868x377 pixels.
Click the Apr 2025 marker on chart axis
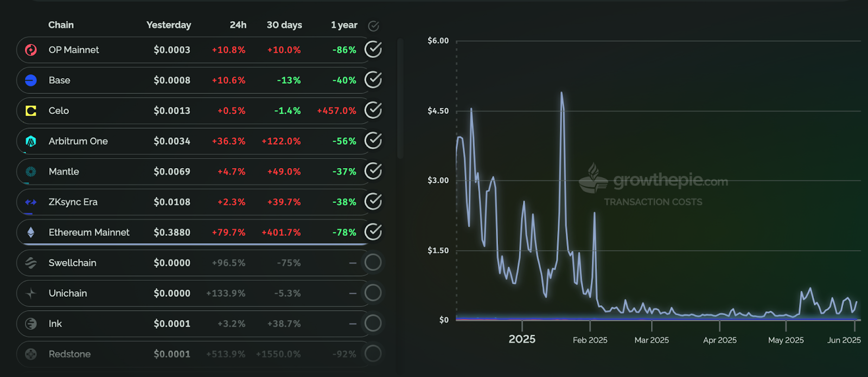[720, 340]
